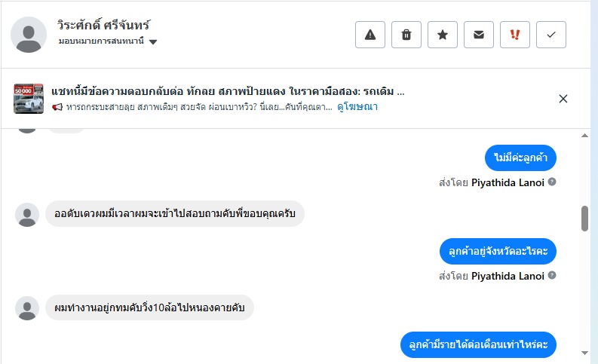The height and width of the screenshot is (364, 598).
Task: Click the car ad thumbnail image
Action: (29, 99)
